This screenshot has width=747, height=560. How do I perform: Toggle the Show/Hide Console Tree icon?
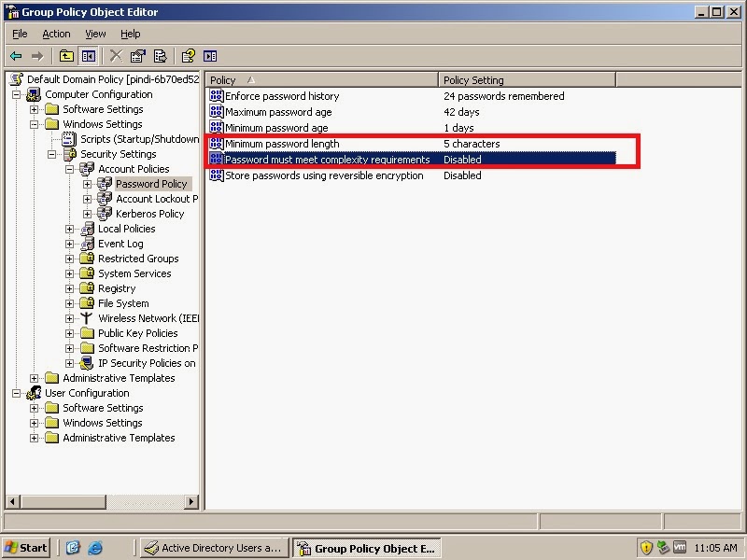(89, 56)
